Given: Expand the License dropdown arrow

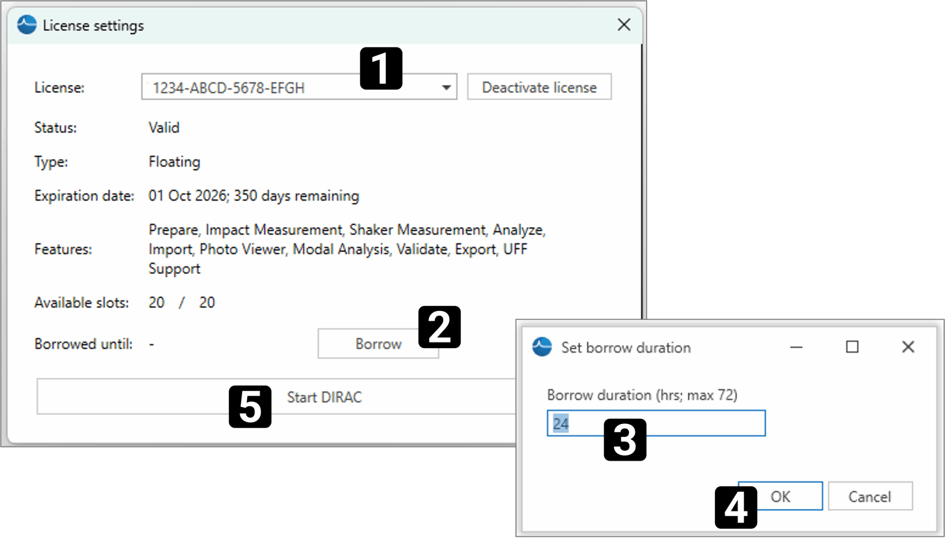Looking at the screenshot, I should click(x=446, y=87).
